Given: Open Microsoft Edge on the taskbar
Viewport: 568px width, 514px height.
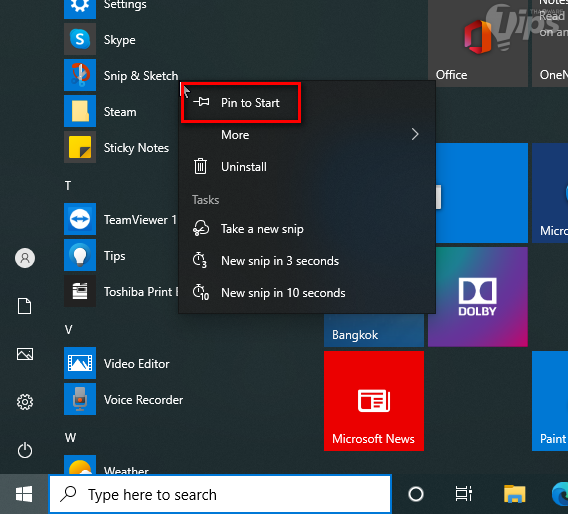Looking at the screenshot, I should pos(560,494).
